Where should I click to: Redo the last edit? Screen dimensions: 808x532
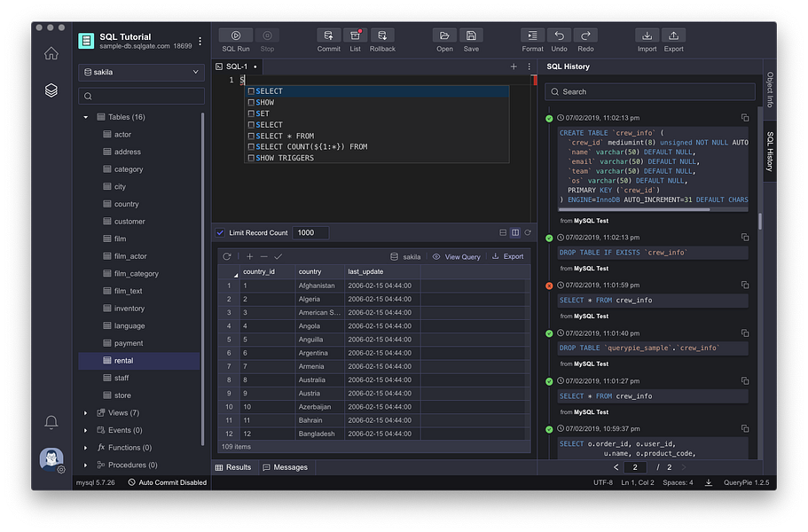point(586,35)
